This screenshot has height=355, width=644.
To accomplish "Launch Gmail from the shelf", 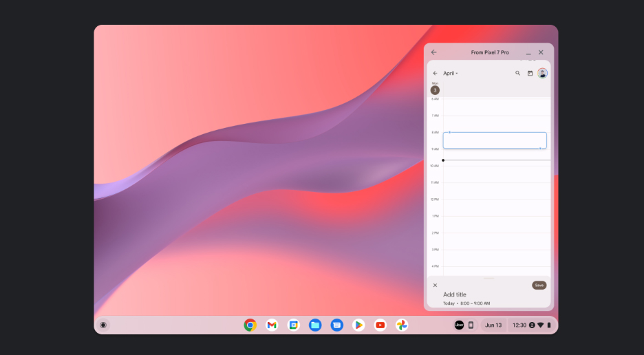I will [272, 325].
